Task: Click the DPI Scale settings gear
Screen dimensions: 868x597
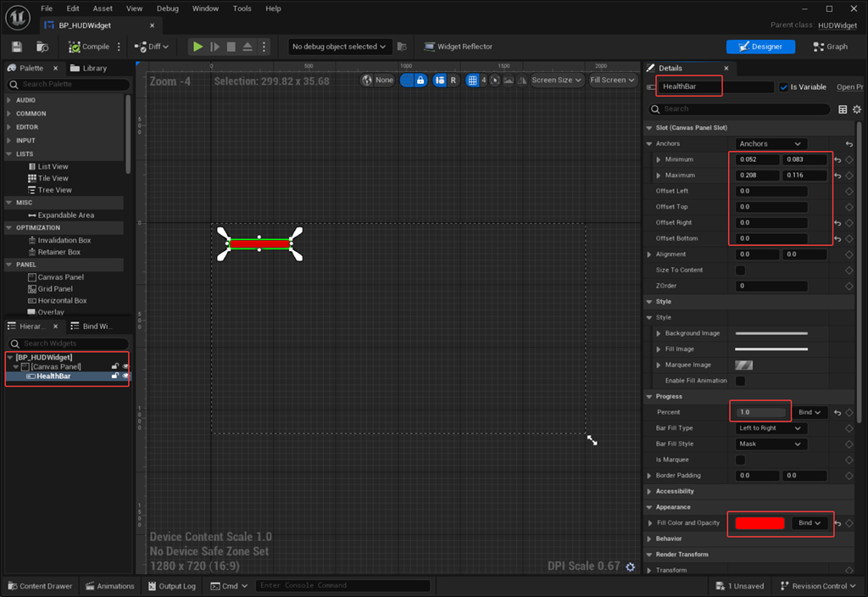Action: pos(630,566)
